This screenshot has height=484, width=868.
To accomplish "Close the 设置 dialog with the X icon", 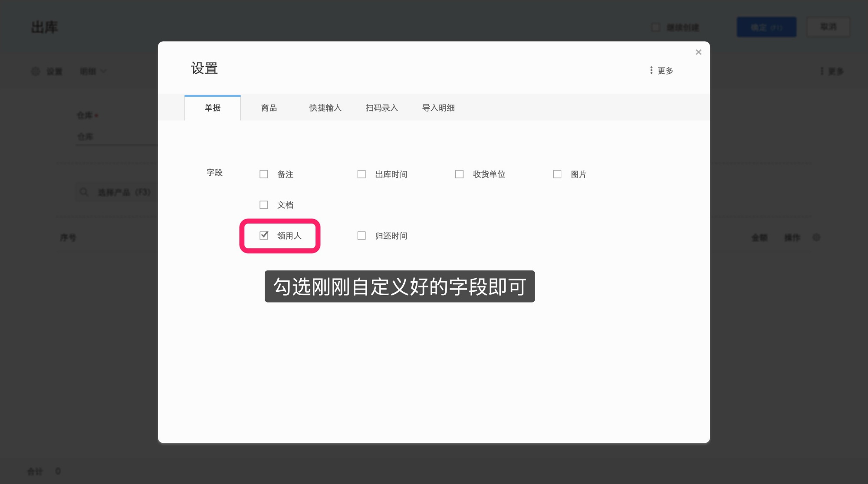I will click(x=698, y=52).
